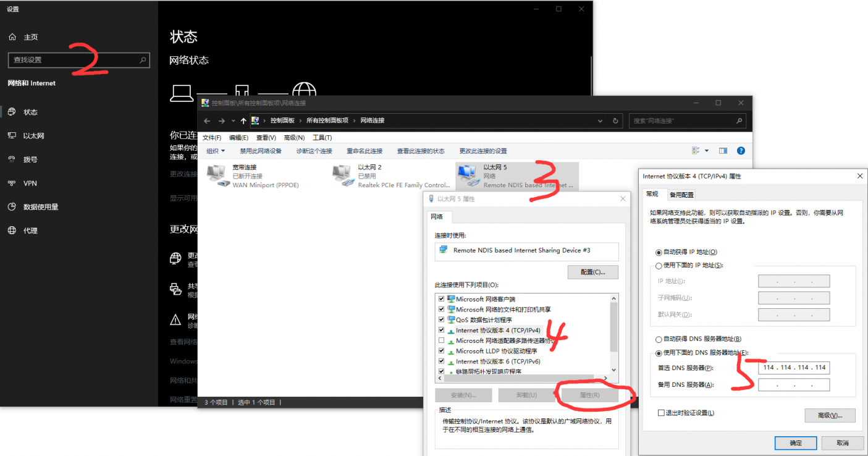868x456 pixels.
Task: Select Microsoft LLDP 协议驱动程序 item
Action: coord(496,351)
